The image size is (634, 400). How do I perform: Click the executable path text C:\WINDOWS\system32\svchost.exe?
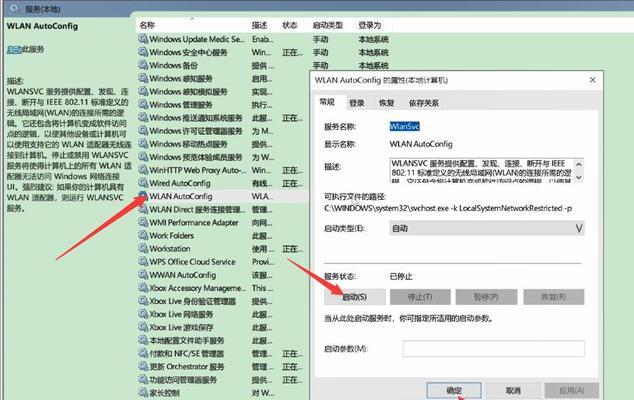(448, 208)
